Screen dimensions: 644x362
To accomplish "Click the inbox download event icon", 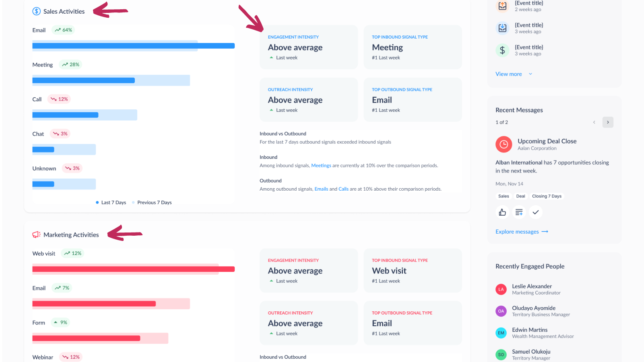I will (x=502, y=28).
